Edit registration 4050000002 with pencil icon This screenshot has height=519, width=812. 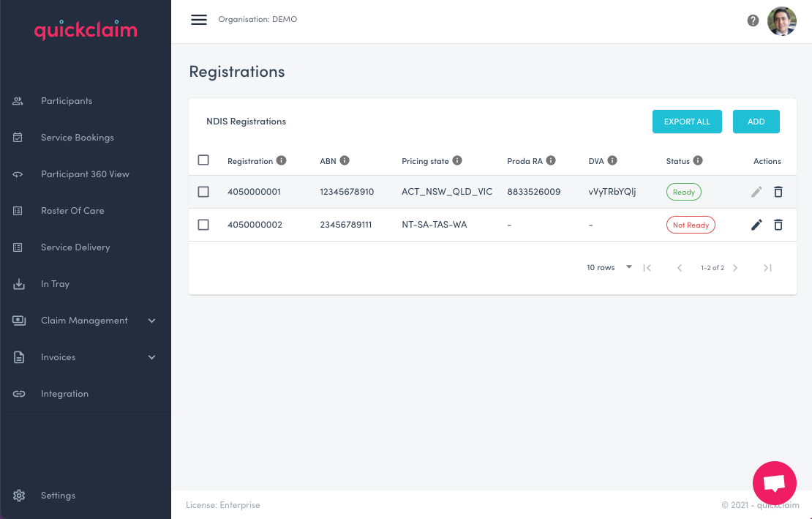click(756, 225)
